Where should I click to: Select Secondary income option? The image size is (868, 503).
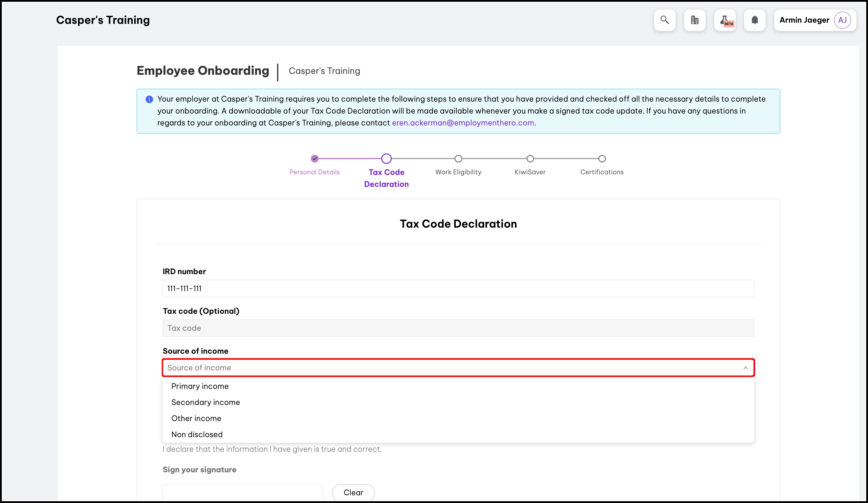(x=458, y=402)
